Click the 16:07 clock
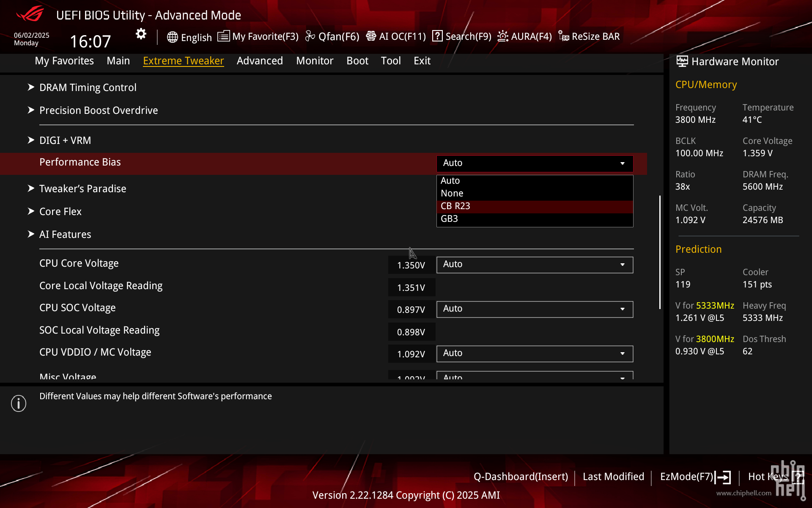Image resolution: width=812 pixels, height=508 pixels. tap(90, 41)
